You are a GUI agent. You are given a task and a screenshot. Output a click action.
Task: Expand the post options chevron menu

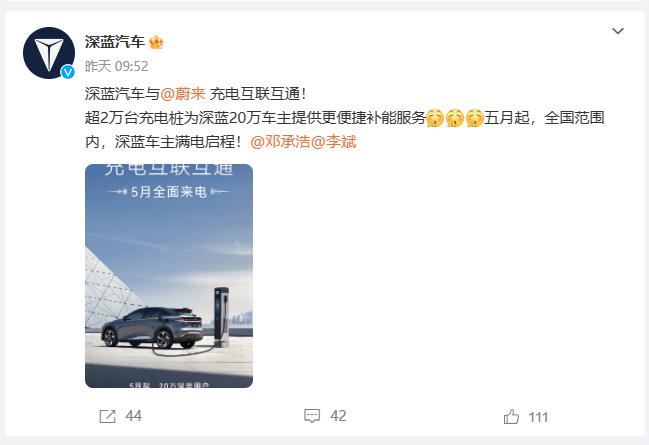point(618,31)
